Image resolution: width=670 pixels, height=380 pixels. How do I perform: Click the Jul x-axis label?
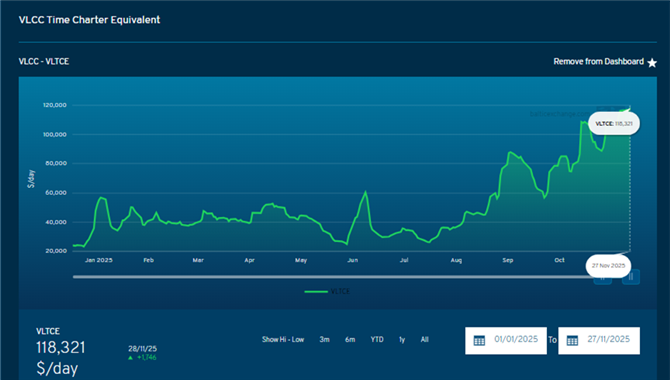coord(404,260)
